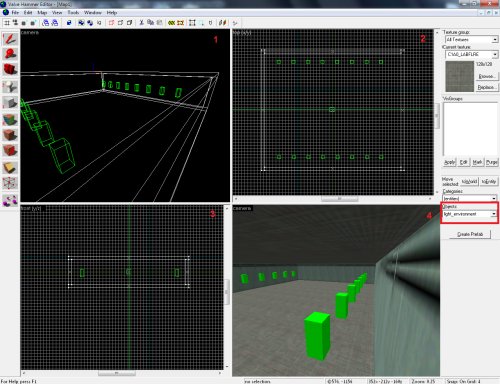Open the Tools menu

73,13
